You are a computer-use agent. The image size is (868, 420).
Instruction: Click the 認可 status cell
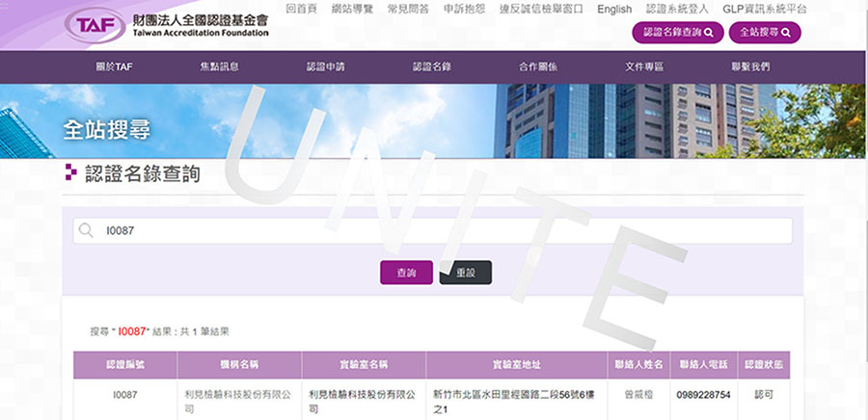(x=764, y=395)
